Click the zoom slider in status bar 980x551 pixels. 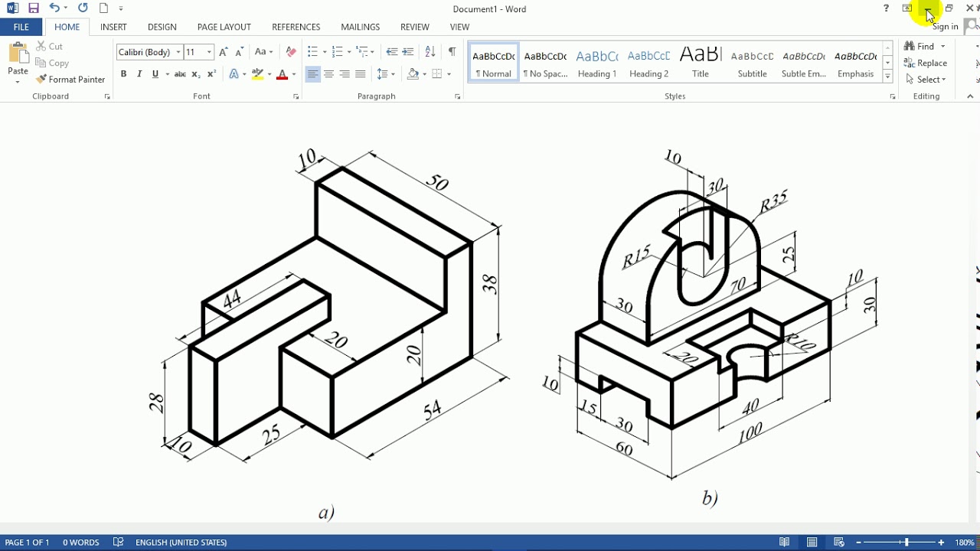[x=906, y=543]
